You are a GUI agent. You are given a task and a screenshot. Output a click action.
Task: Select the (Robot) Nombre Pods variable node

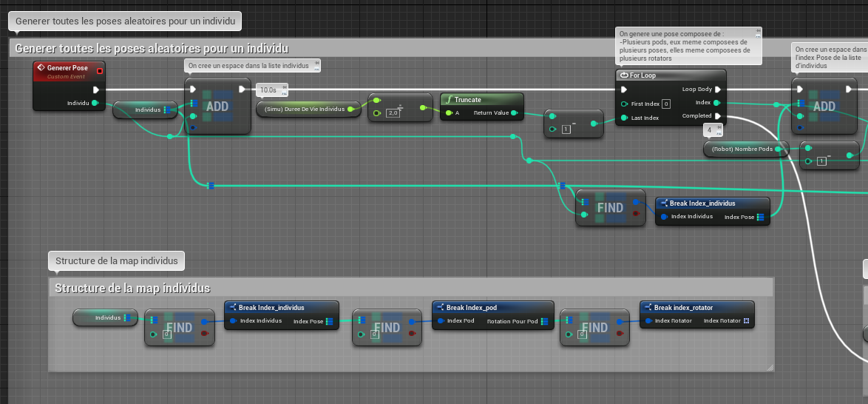pos(743,149)
